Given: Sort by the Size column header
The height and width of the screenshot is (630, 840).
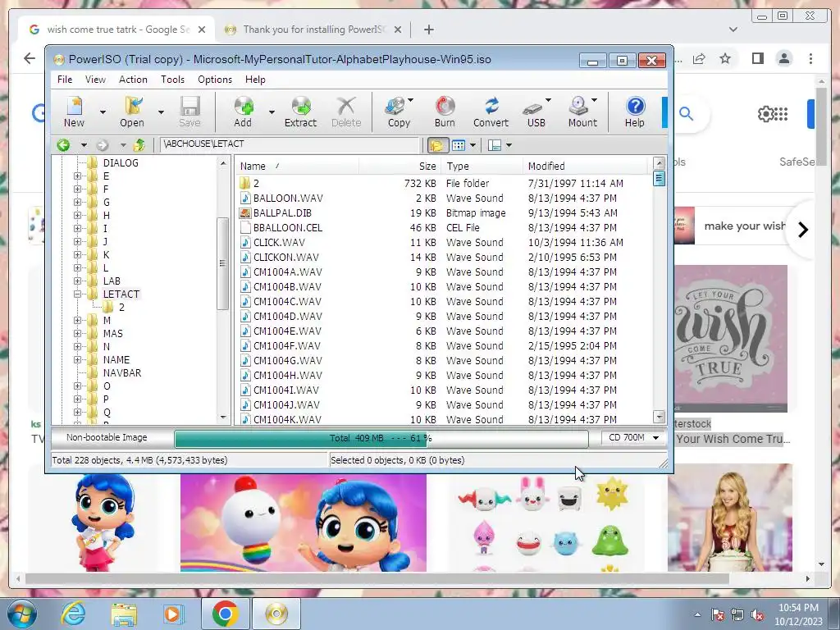Looking at the screenshot, I should point(400,166).
